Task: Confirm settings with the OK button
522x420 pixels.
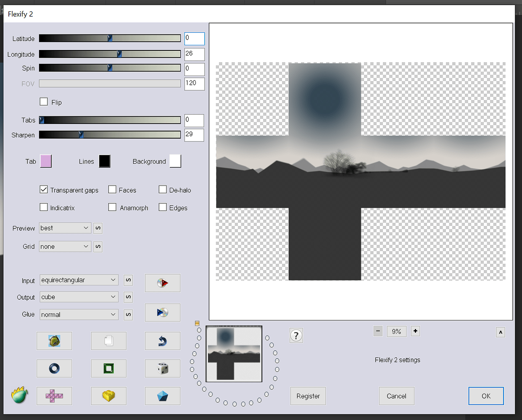Action: point(486,396)
